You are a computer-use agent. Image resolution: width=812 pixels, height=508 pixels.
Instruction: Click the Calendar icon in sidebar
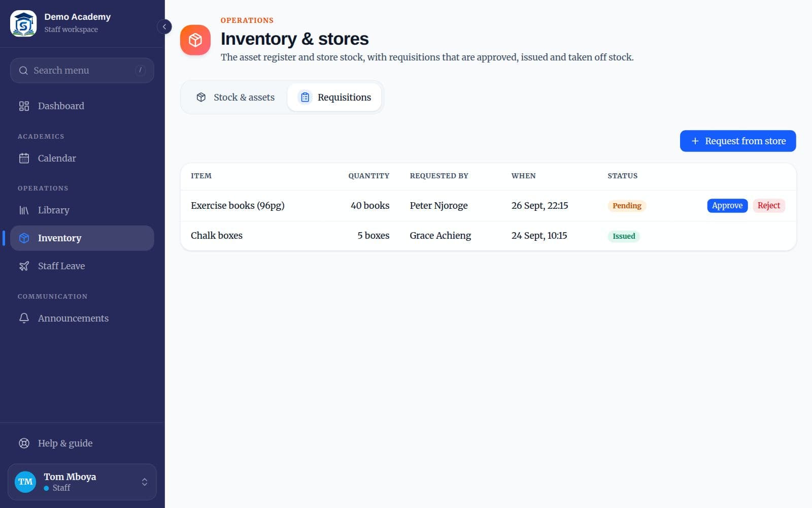coord(24,158)
